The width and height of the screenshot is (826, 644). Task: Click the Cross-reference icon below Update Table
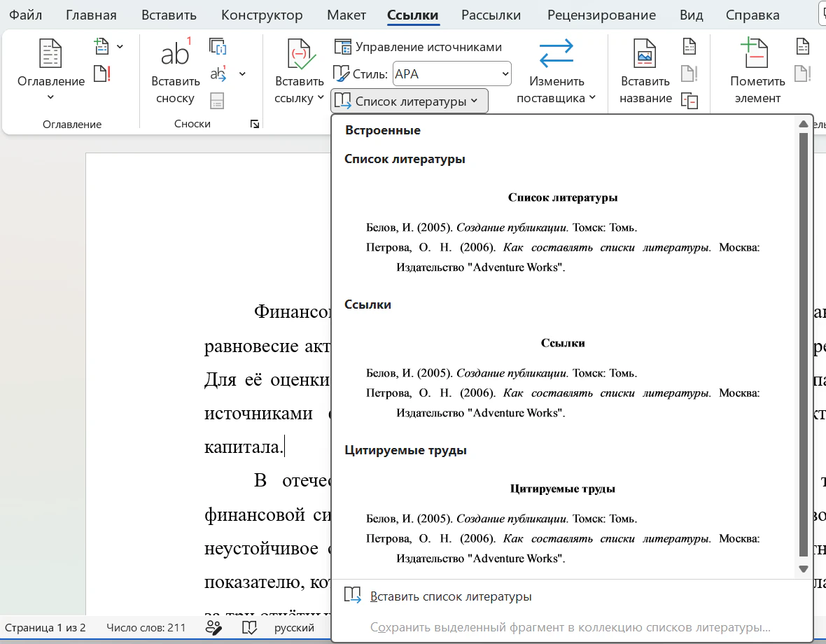(x=689, y=100)
